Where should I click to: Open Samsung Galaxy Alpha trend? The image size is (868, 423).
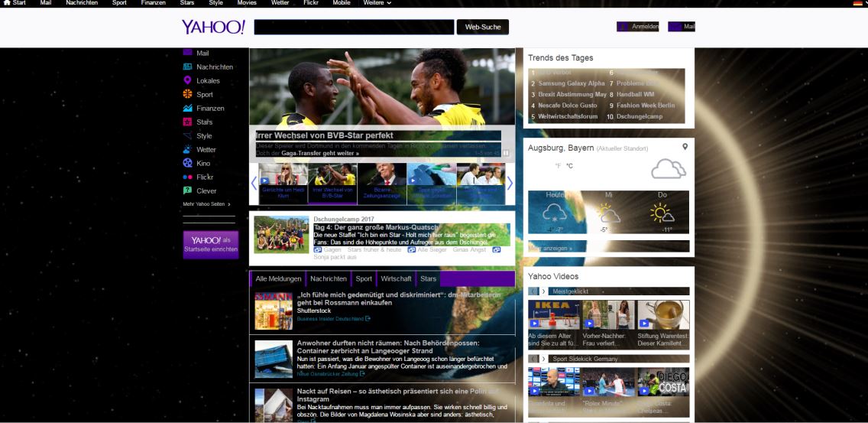(572, 83)
